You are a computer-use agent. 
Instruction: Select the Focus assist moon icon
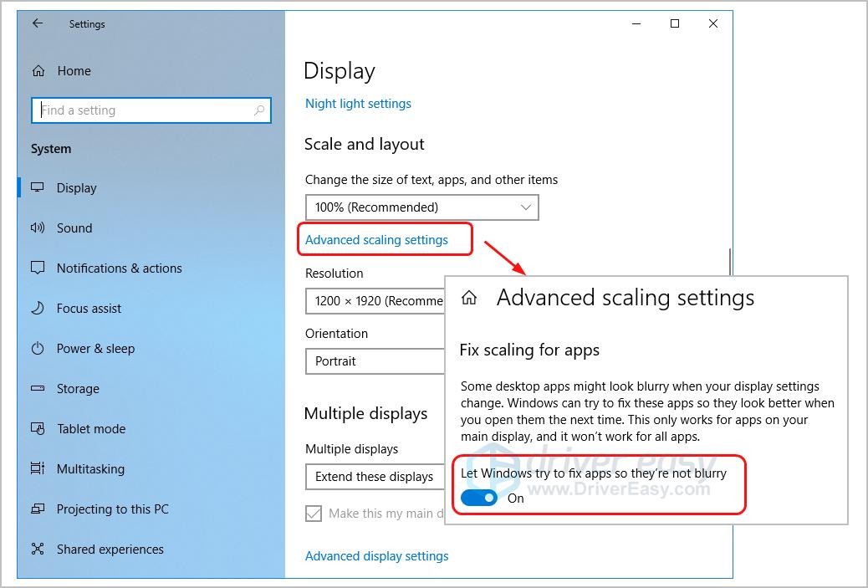pyautogui.click(x=38, y=309)
